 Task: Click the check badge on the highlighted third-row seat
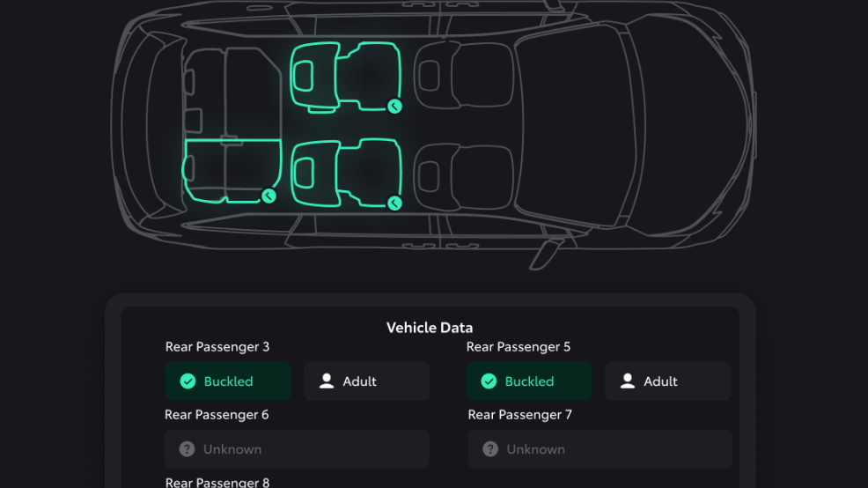pyautogui.click(x=269, y=196)
